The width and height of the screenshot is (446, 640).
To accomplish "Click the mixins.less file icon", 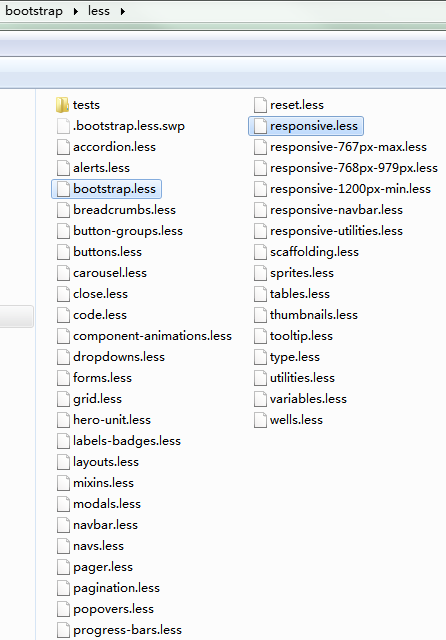I will (62, 483).
